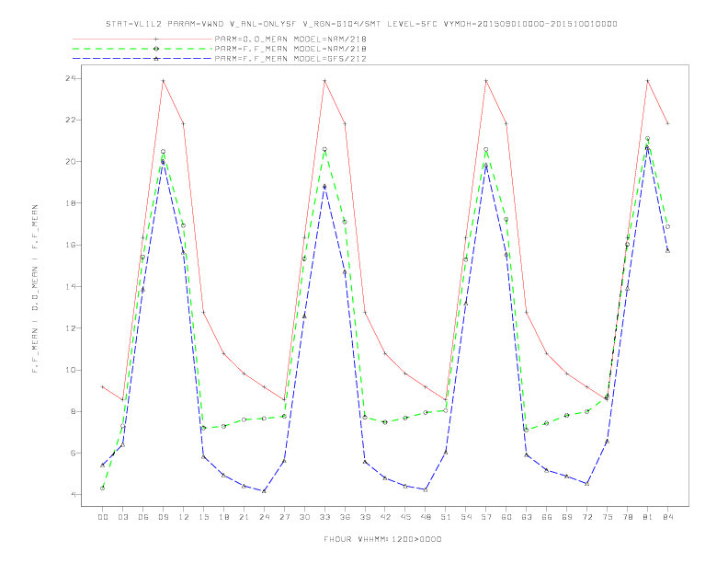Viewport: 728px width, 563px height.
Task: Click x-axis tick label 51
Action: coord(446,517)
